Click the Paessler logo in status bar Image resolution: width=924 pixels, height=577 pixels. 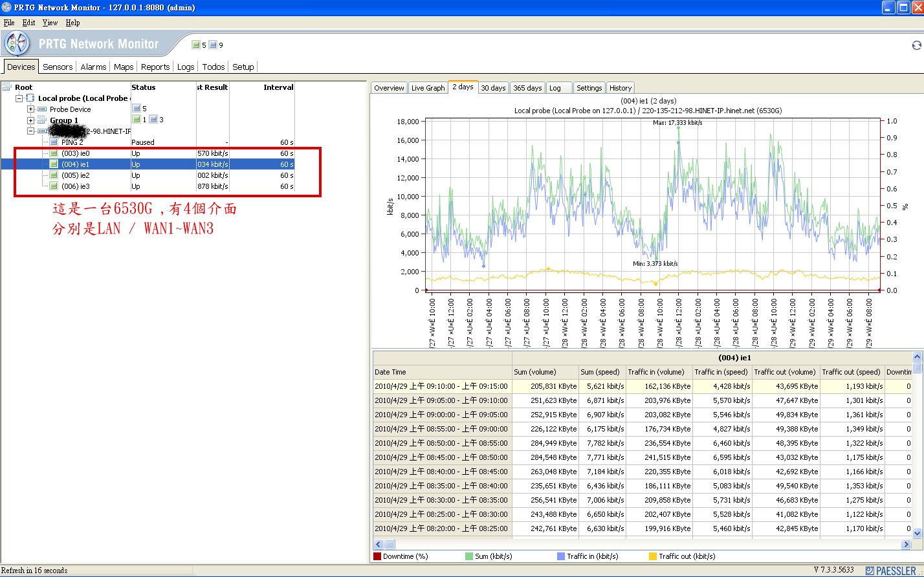(x=891, y=571)
